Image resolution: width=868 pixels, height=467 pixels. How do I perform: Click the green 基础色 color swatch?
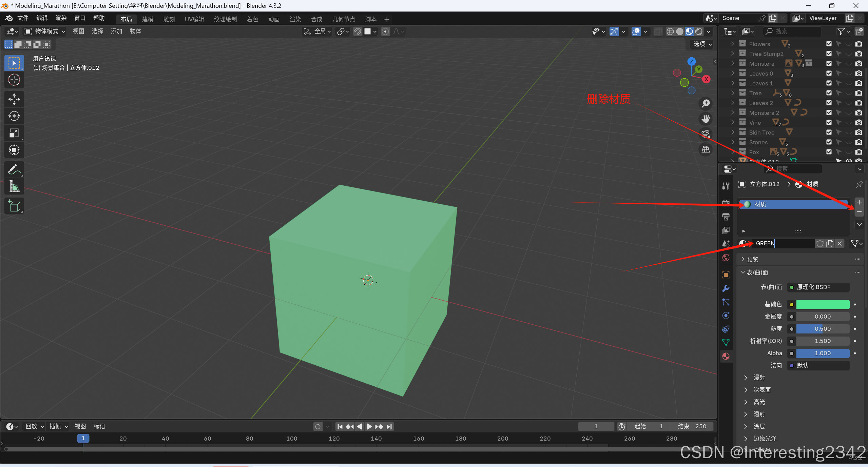click(x=823, y=304)
